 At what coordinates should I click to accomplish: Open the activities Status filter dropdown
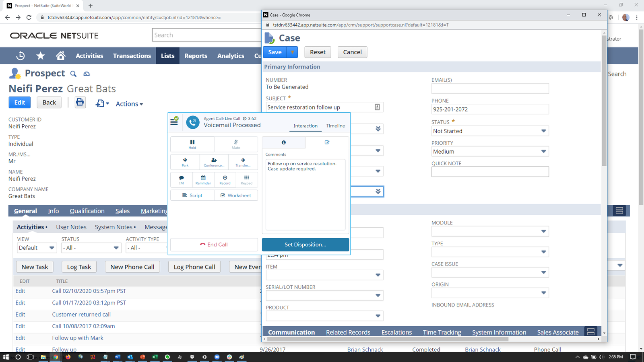91,248
